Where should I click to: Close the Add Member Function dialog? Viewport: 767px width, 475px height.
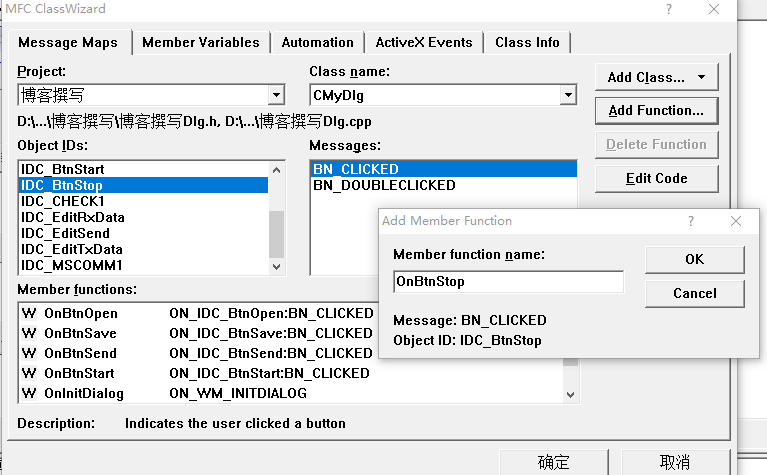736,221
